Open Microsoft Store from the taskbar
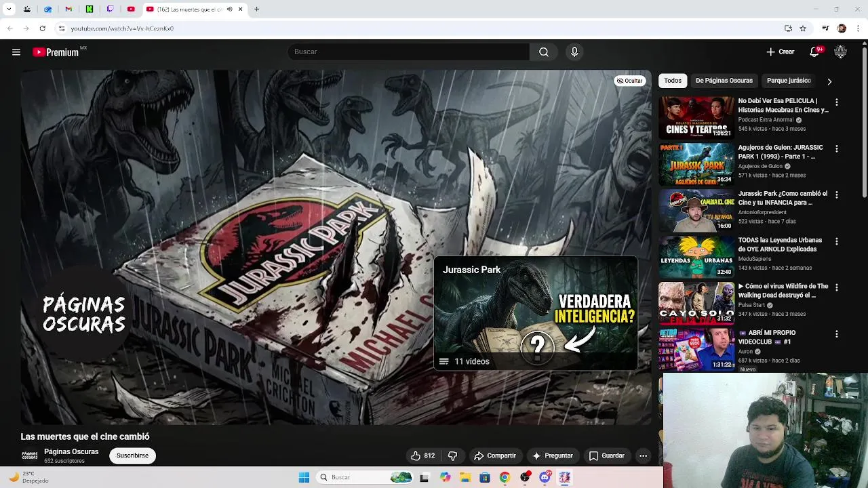 [x=484, y=477]
